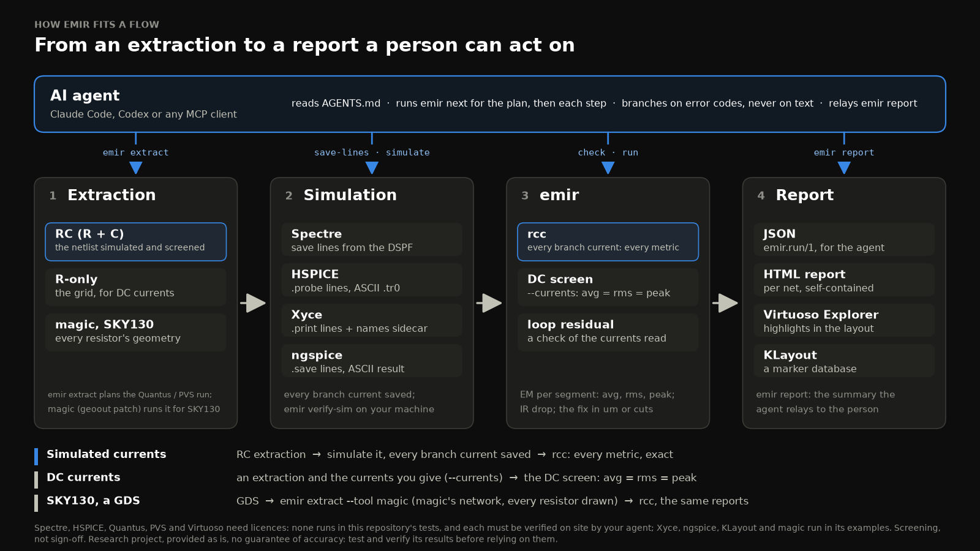980x551 pixels.
Task: Click the loop residual card
Action: [608, 332]
